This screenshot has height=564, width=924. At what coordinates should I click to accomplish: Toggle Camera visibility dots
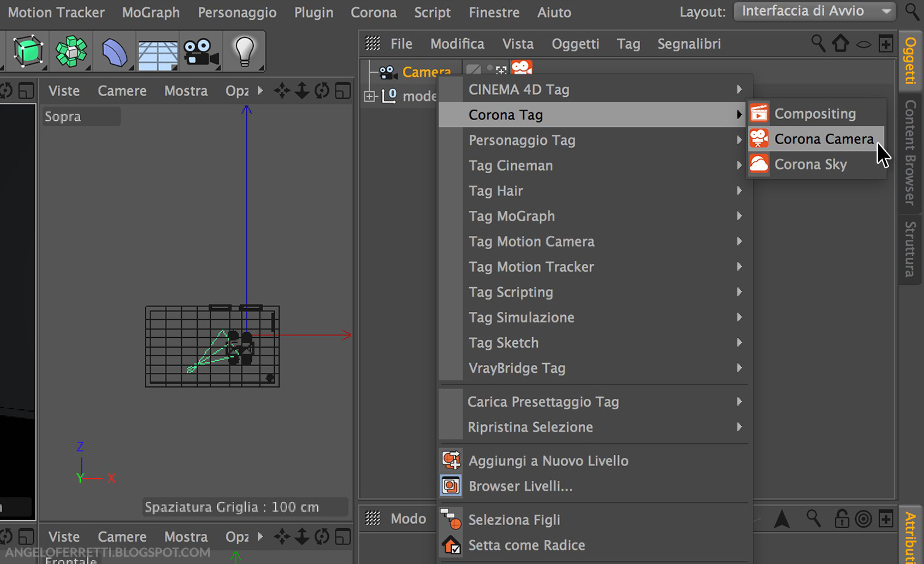pyautogui.click(x=490, y=68)
